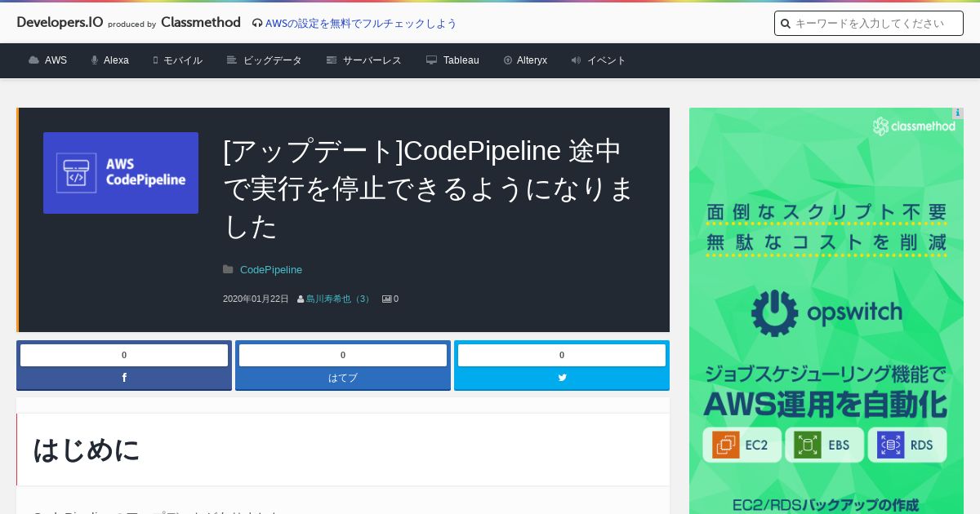
Task: Click the headset icon beside the promo link
Action: click(x=257, y=24)
